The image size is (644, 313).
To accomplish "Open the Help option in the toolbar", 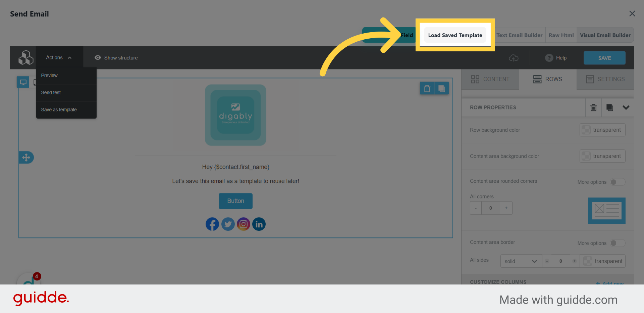I will click(556, 58).
